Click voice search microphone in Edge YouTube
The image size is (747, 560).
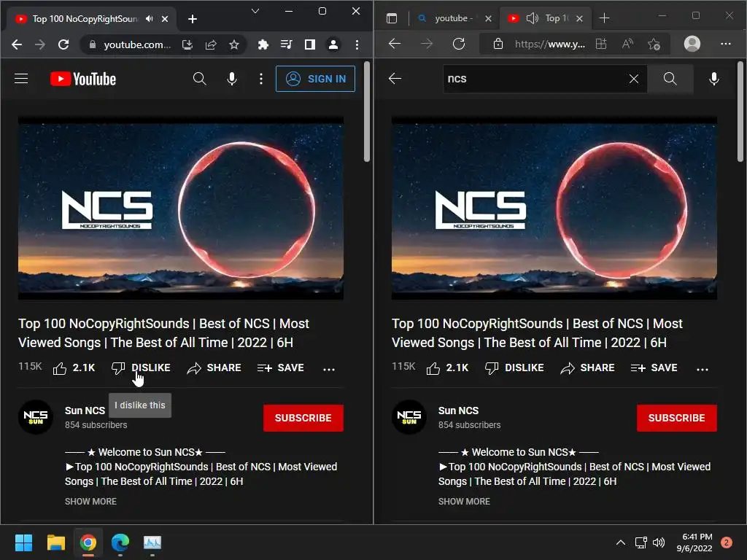[713, 79]
